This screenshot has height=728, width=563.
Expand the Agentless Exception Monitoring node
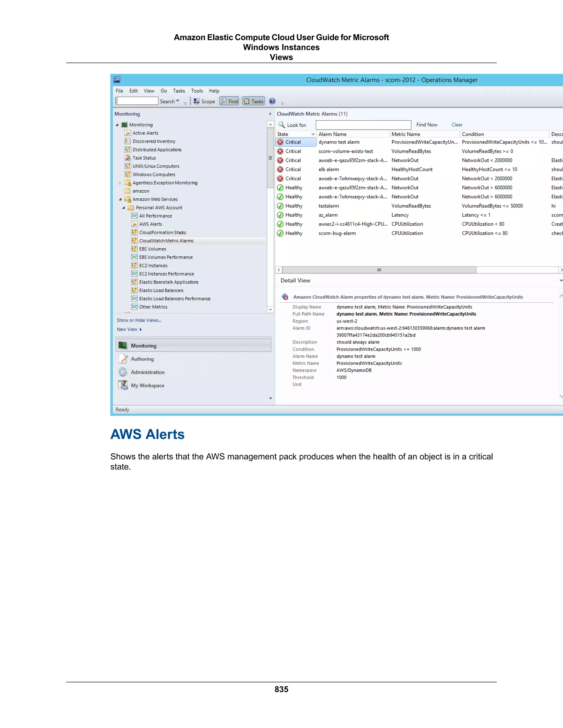coord(120,183)
